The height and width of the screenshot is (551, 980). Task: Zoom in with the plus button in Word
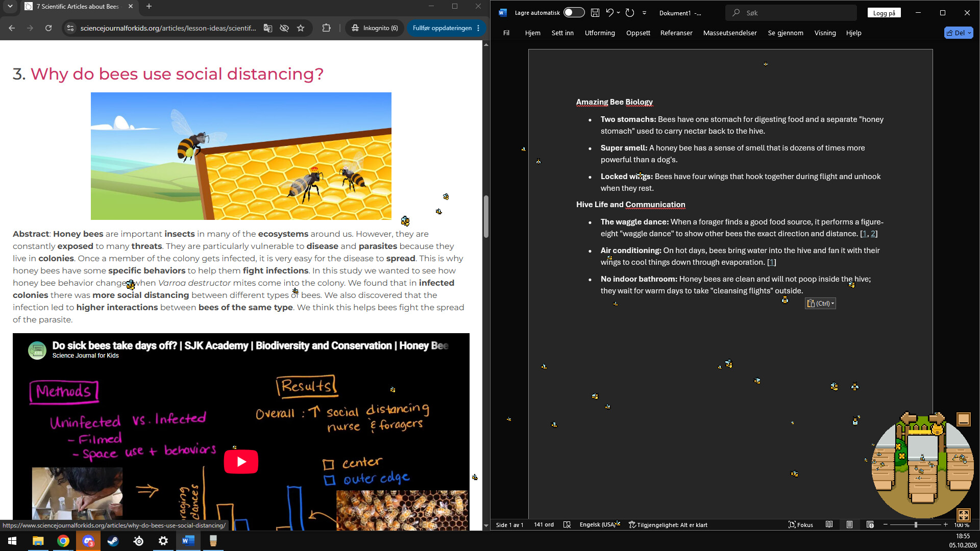[946, 524]
